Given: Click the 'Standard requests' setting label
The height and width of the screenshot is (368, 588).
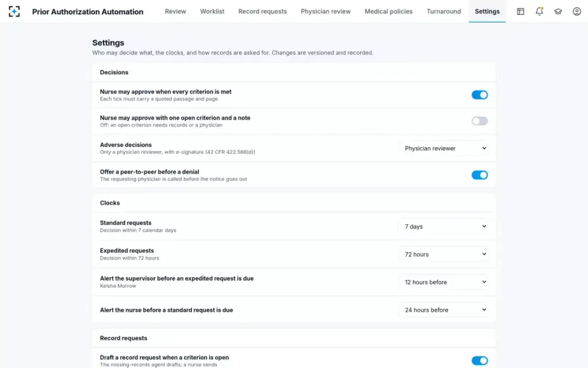Looking at the screenshot, I should pos(125,223).
